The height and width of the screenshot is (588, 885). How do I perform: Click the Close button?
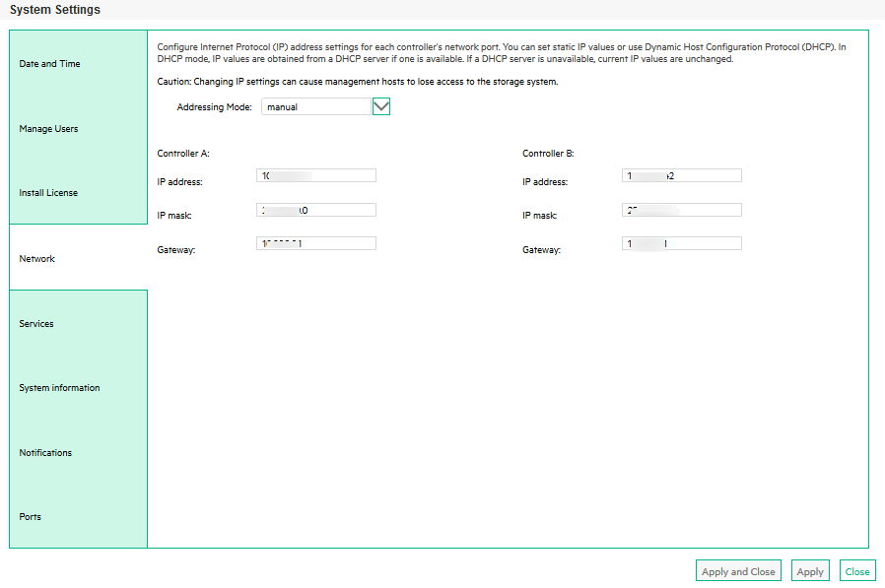click(x=857, y=571)
